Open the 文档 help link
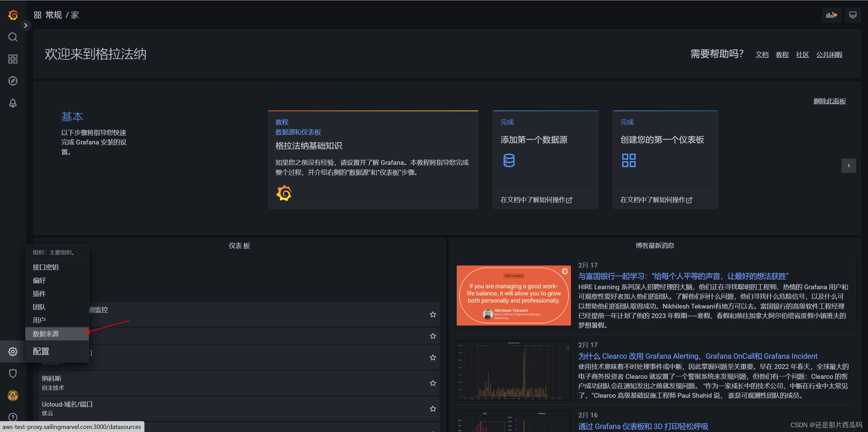The width and height of the screenshot is (868, 432). (x=762, y=55)
